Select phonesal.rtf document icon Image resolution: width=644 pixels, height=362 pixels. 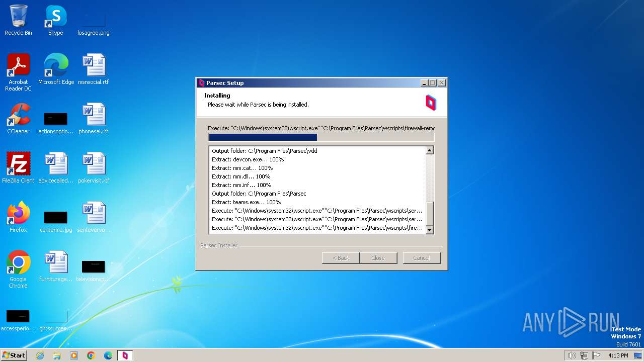pos(93,119)
